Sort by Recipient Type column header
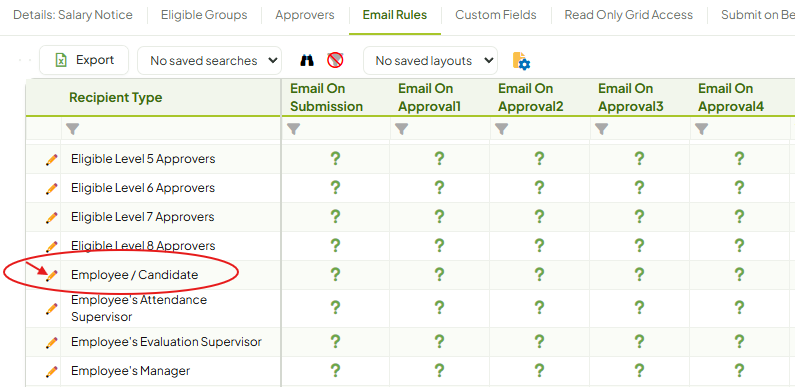795x387 pixels. [116, 97]
